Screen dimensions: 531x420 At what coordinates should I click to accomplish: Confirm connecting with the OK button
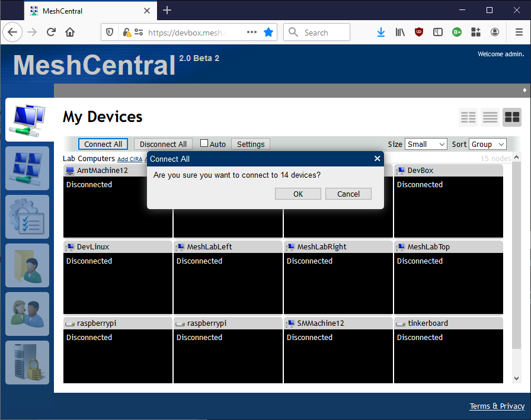click(x=298, y=193)
